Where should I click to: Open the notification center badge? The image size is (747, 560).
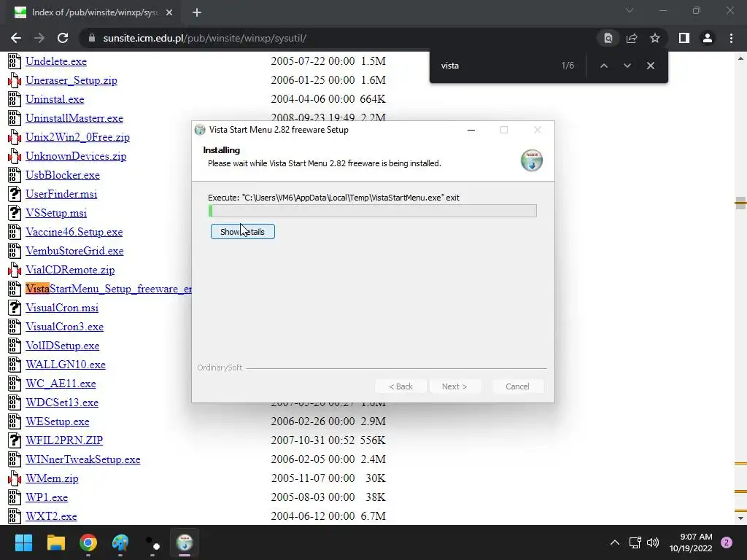point(727,542)
